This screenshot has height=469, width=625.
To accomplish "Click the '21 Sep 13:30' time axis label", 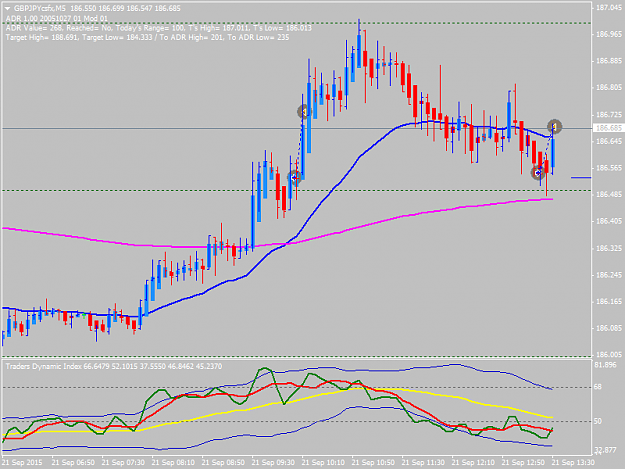I will pyautogui.click(x=573, y=463).
